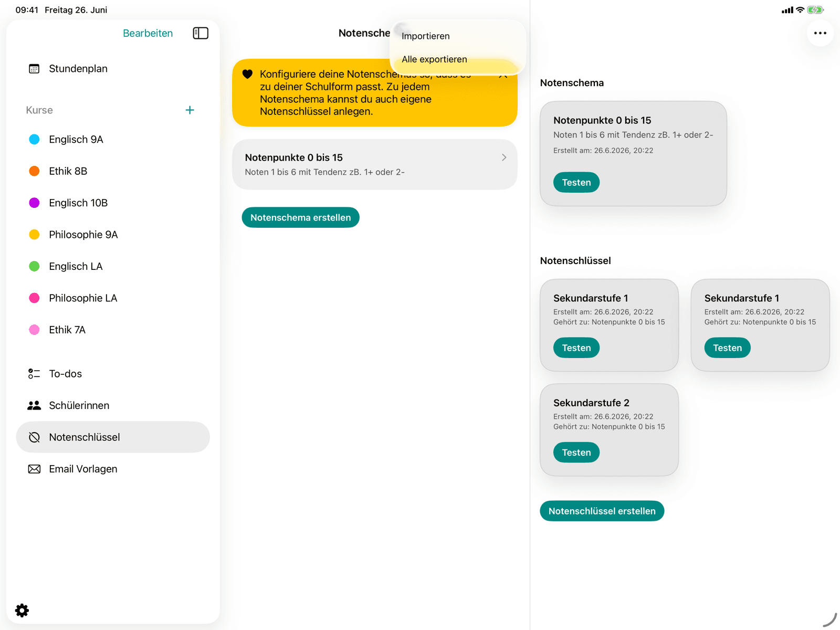Open course Philosophie 9A

pyautogui.click(x=113, y=235)
